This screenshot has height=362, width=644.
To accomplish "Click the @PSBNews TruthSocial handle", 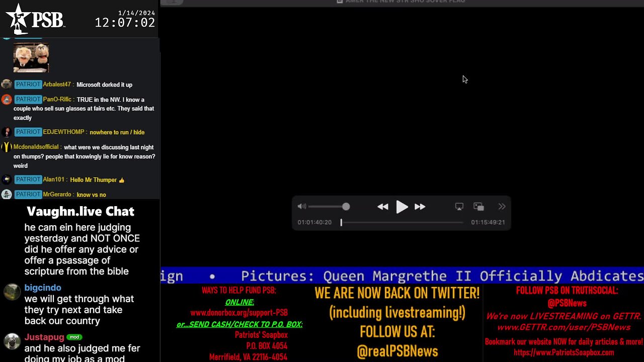I will [x=567, y=303].
